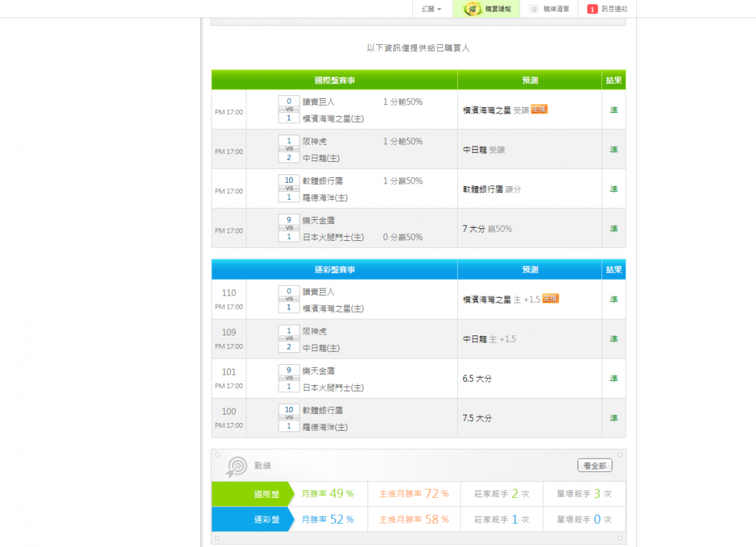This screenshot has width=756, height=547.
Task: Select the blue 運彩盤 stats tab
Action: [253, 520]
